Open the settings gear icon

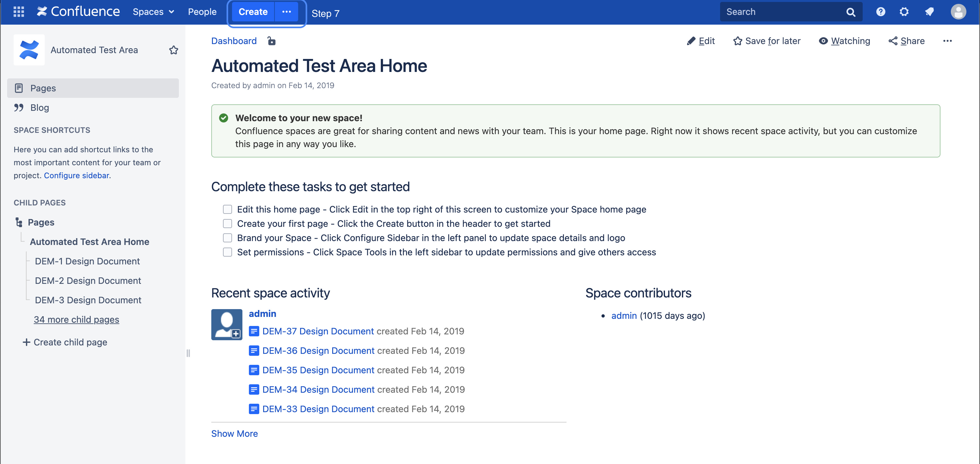pyautogui.click(x=904, y=12)
